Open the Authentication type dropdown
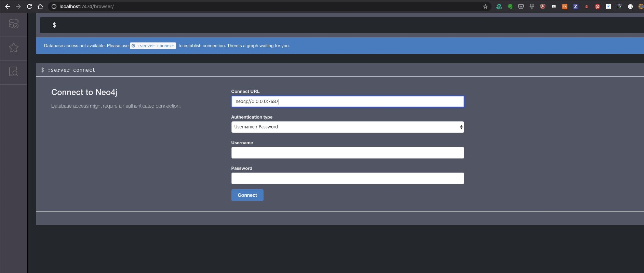This screenshot has height=273, width=644. (348, 127)
